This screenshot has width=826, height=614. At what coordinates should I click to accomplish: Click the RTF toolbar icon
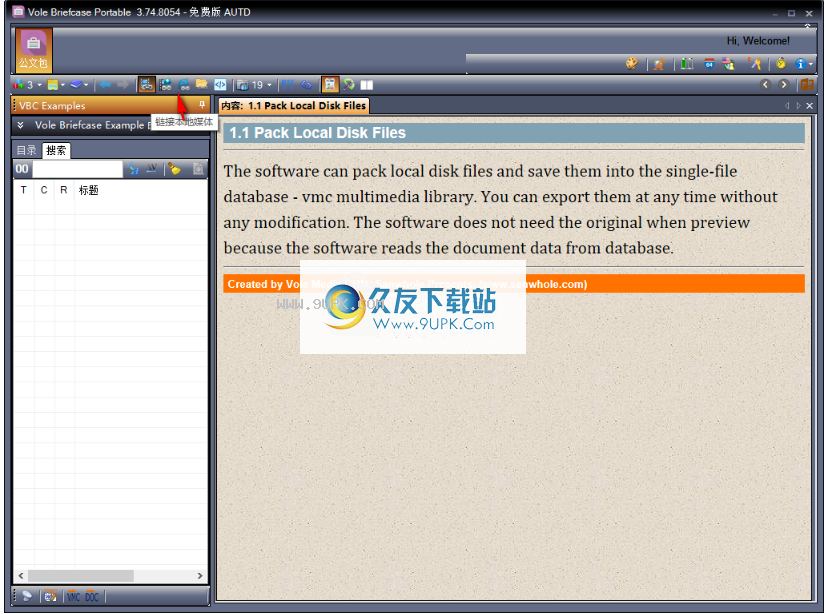tap(288, 84)
